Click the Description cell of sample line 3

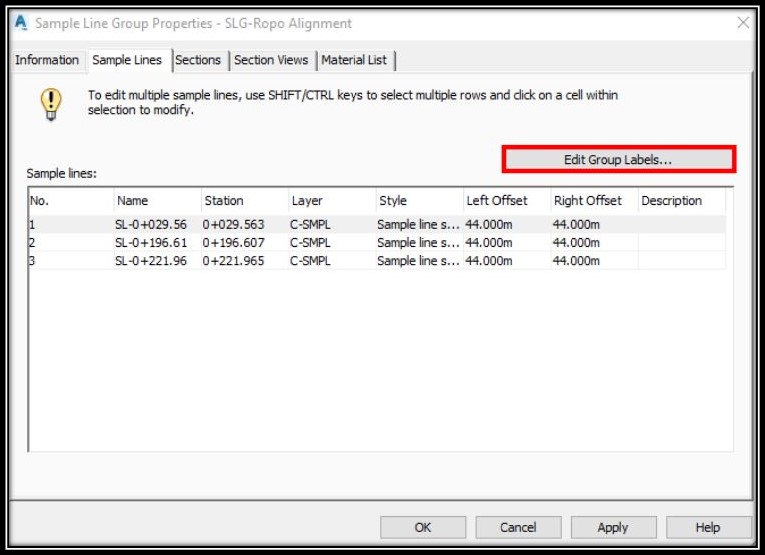click(682, 260)
